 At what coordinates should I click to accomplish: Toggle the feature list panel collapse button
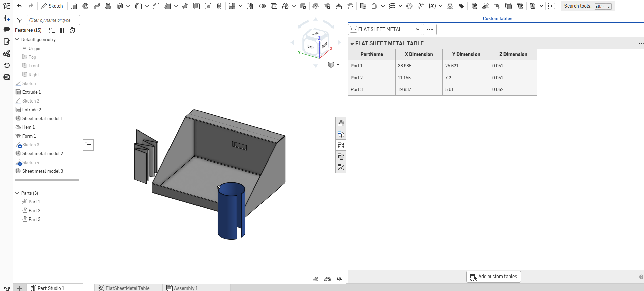pos(88,145)
